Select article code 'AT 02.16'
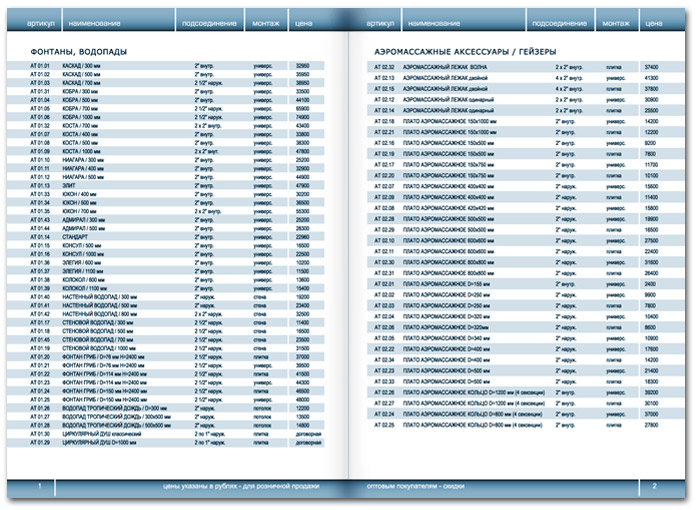 click(384, 143)
